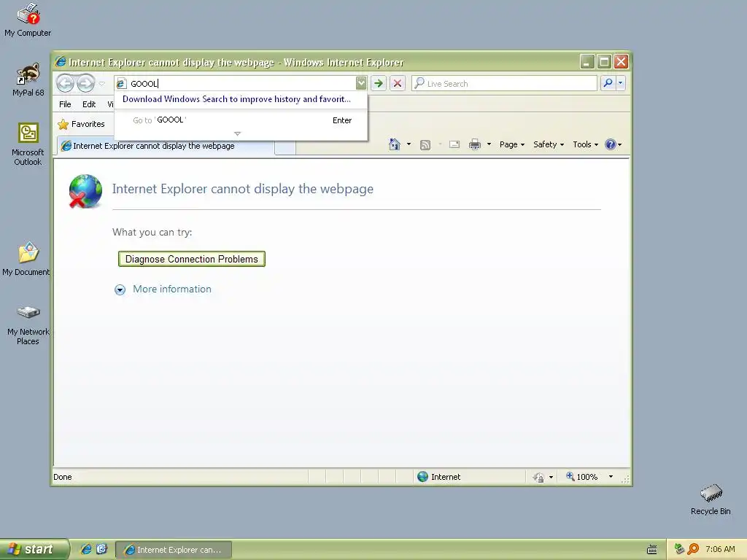Select the 'Internet Explorer cannot display' tab
The image size is (747, 560).
[x=166, y=146]
